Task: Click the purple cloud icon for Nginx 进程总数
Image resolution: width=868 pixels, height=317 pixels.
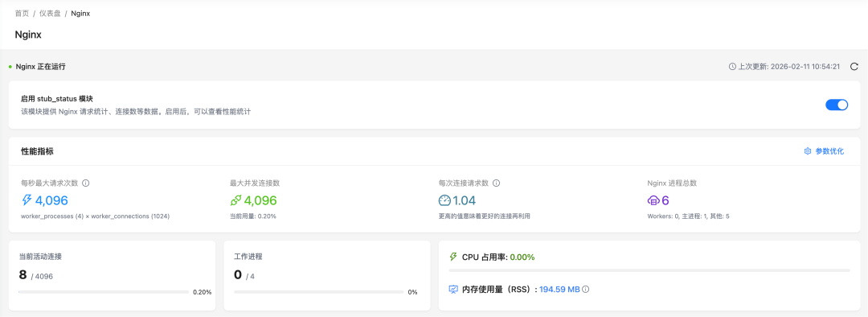Action: [x=653, y=200]
